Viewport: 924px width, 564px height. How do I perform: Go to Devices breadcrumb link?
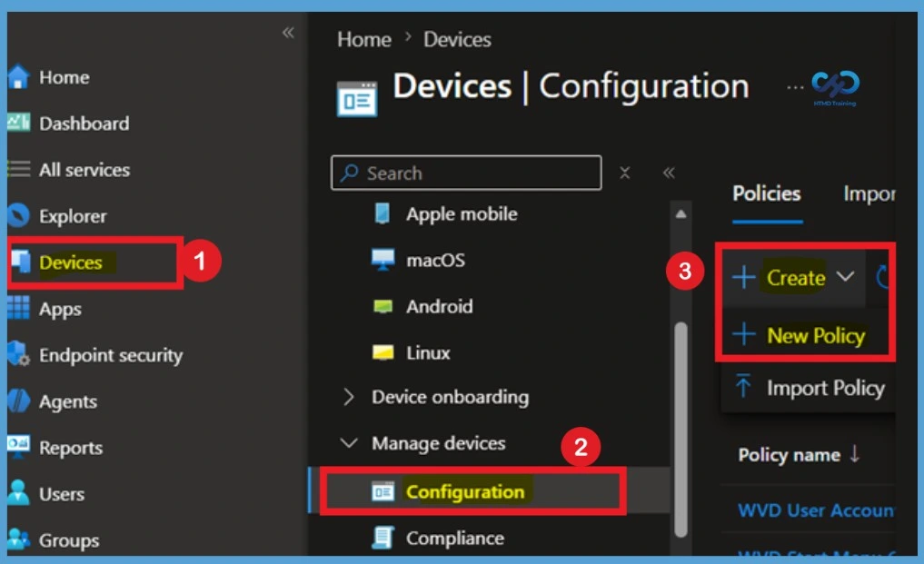point(457,39)
